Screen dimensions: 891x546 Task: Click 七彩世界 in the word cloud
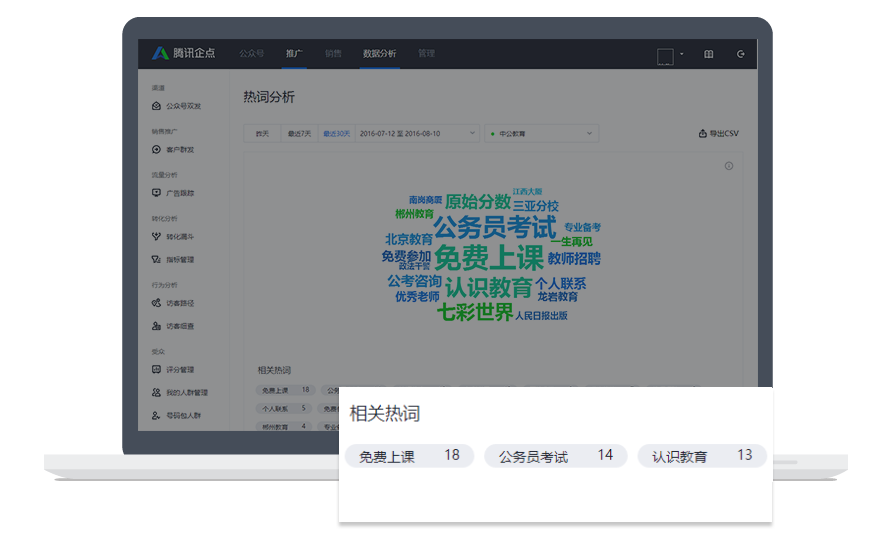click(x=475, y=312)
